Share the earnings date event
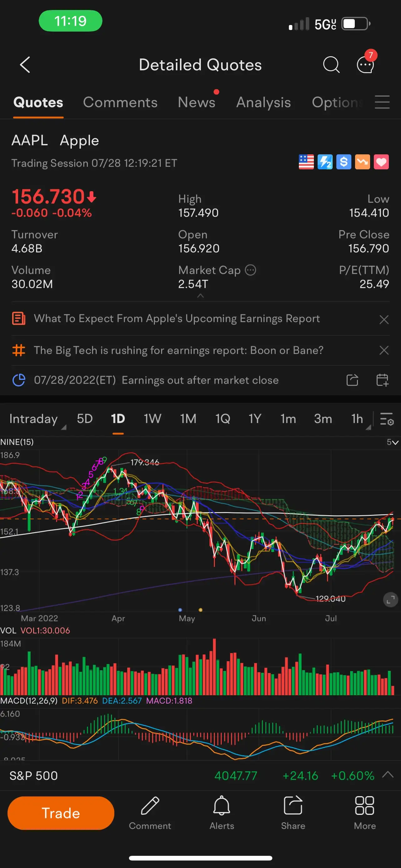Image resolution: width=401 pixels, height=868 pixels. click(x=352, y=380)
